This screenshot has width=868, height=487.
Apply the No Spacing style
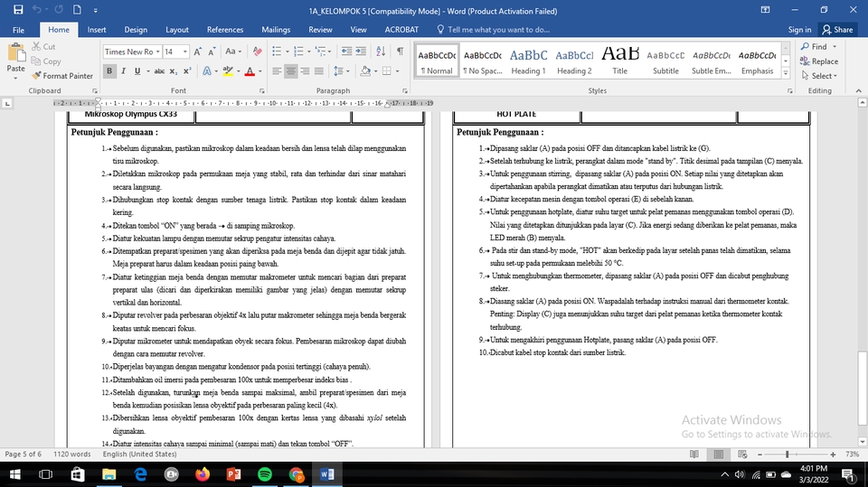[483, 61]
